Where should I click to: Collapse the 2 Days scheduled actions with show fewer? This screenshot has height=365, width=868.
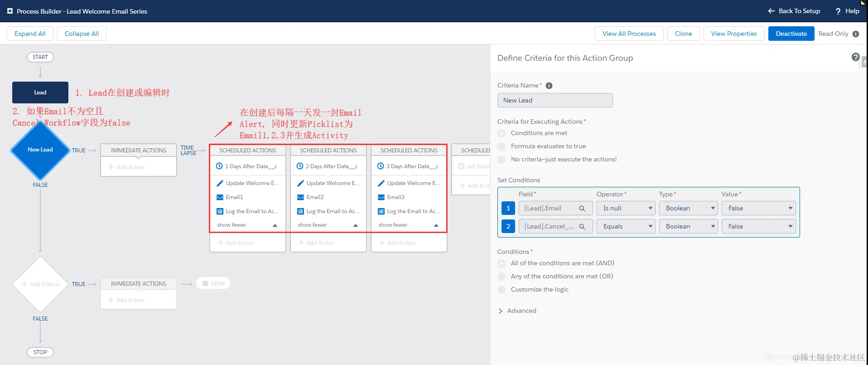[x=328, y=225]
